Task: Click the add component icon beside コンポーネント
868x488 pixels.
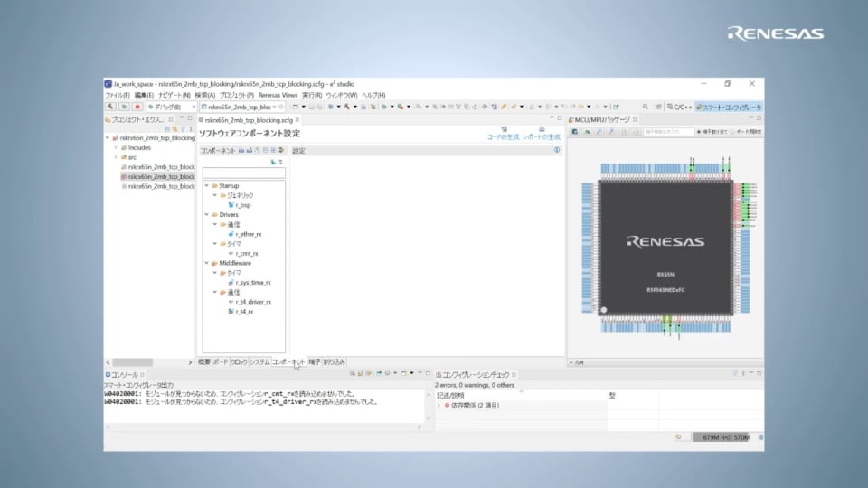Action: (x=241, y=150)
